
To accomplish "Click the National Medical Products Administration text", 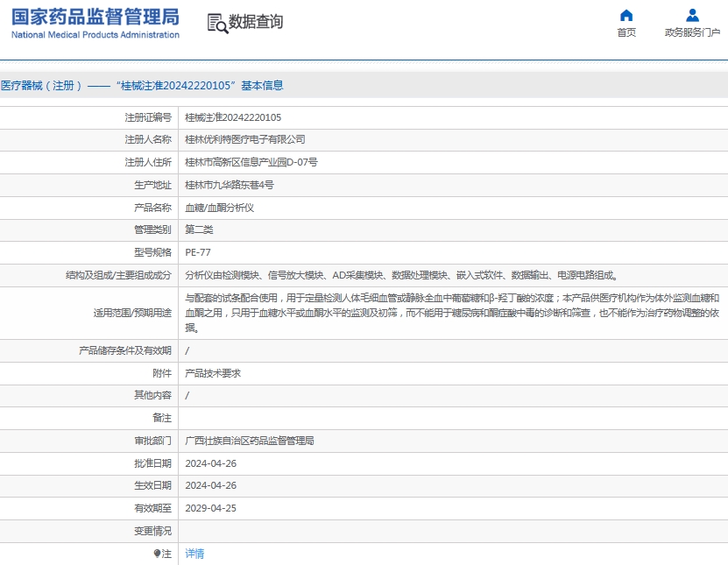I will [x=95, y=35].
